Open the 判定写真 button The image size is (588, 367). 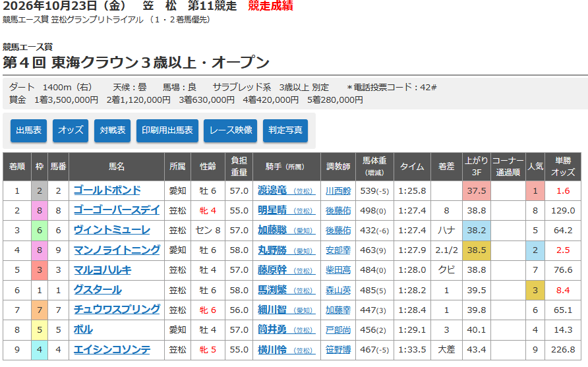coord(285,130)
